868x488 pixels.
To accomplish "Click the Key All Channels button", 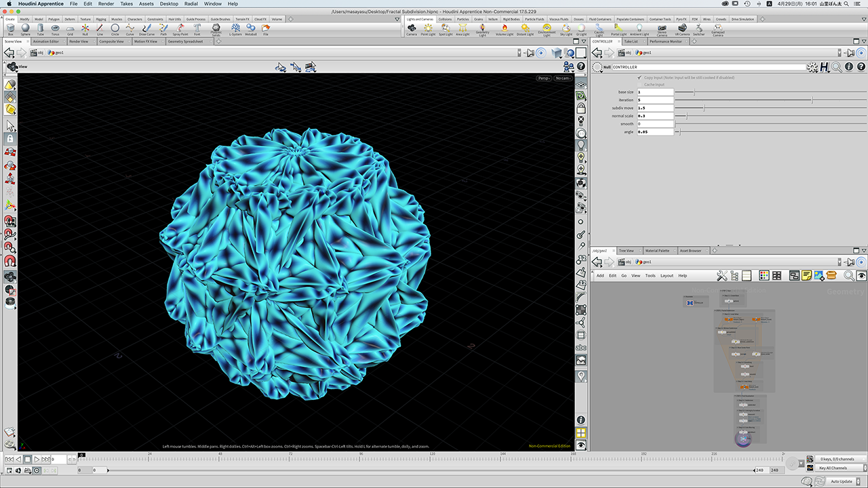I will point(833,468).
